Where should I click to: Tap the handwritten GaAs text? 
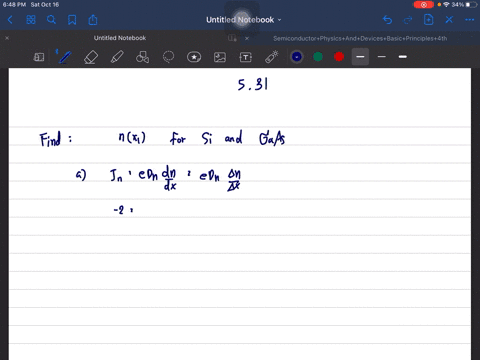(272, 138)
